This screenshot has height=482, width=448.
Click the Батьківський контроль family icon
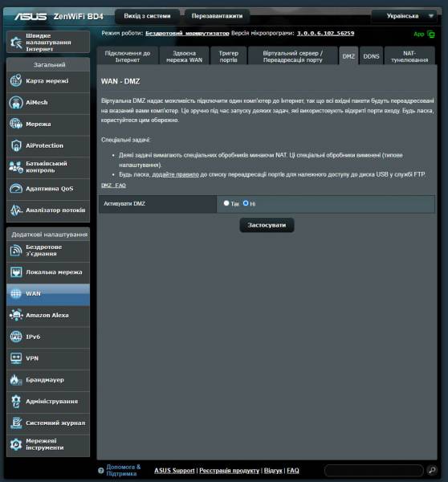[16, 167]
